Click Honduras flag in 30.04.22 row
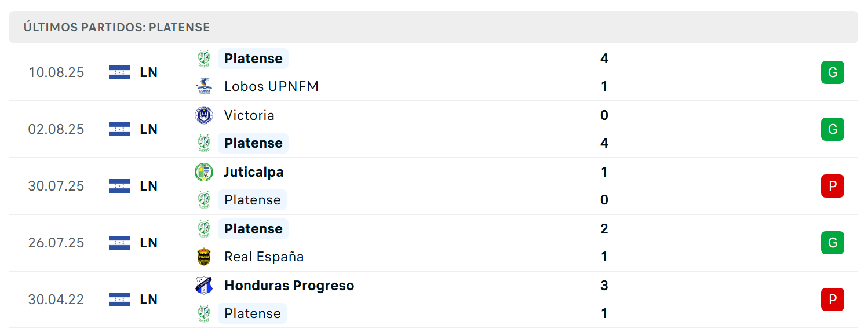The height and width of the screenshot is (336, 868). tap(119, 300)
